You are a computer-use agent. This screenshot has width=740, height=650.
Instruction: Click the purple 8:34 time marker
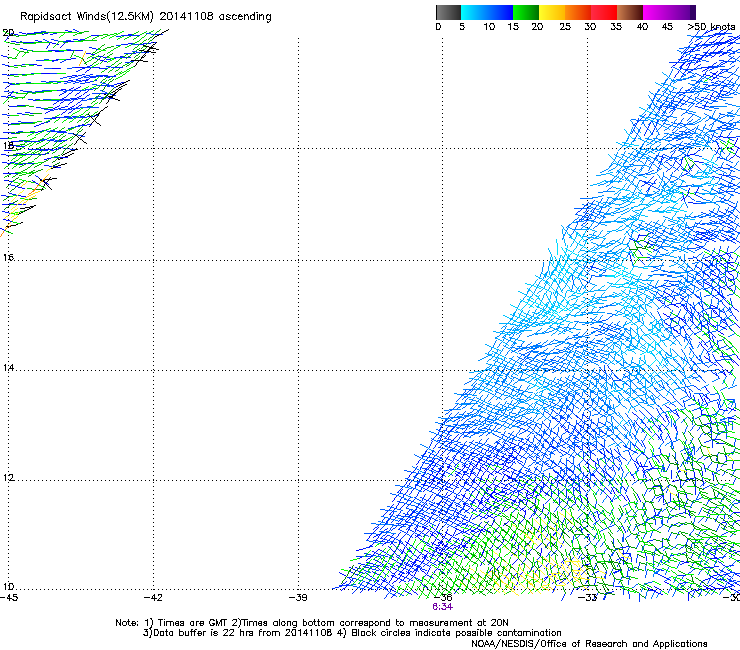[x=442, y=607]
